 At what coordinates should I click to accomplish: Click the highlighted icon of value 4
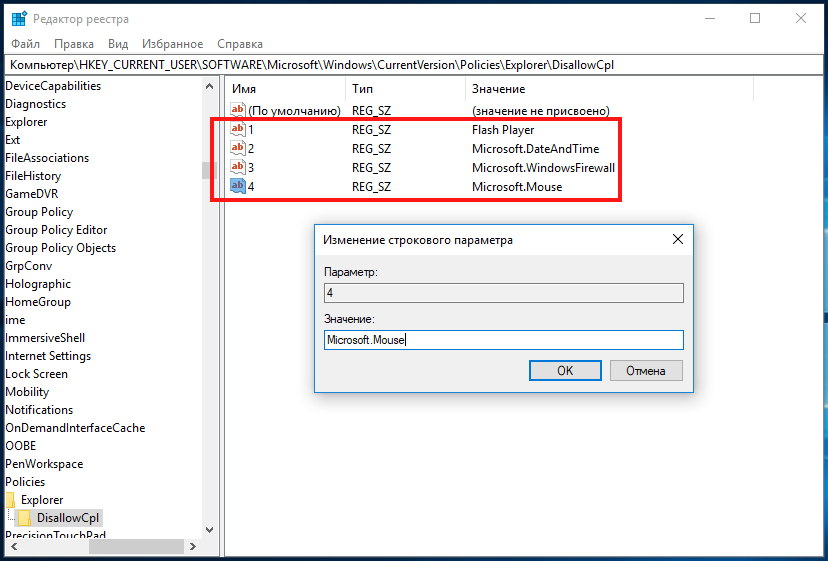(x=238, y=186)
